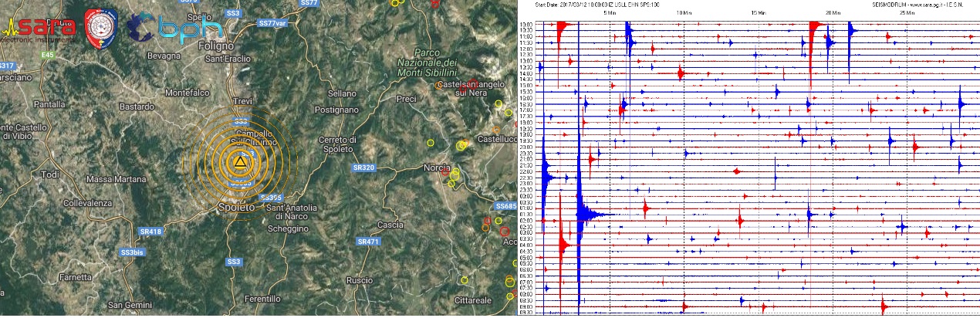Click the SS77var road shield
Image resolution: width=980 pixels, height=318 pixels.
(273, 24)
